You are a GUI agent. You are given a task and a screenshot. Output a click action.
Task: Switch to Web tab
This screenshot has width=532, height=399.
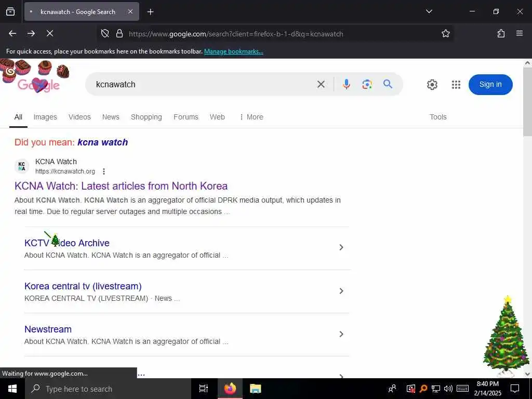[217, 117]
